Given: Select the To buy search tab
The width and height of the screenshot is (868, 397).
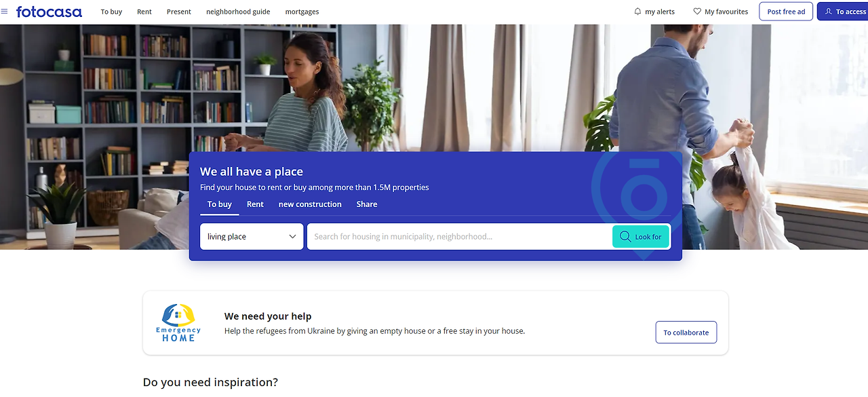Looking at the screenshot, I should [x=220, y=204].
